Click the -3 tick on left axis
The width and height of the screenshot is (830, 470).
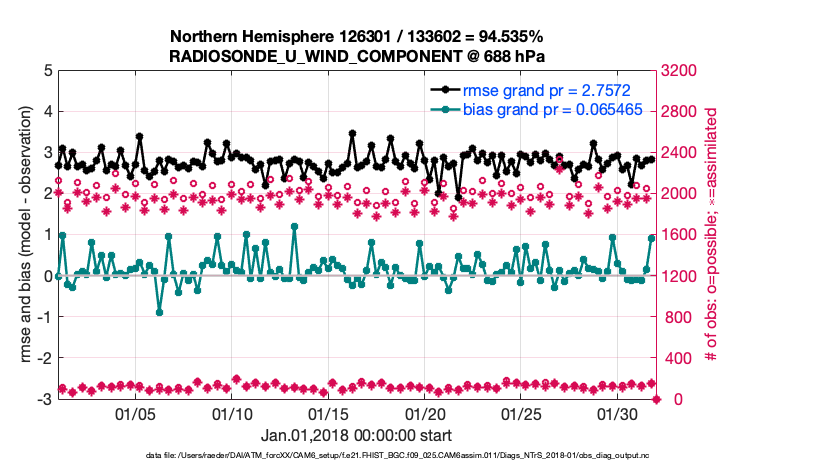(45, 399)
